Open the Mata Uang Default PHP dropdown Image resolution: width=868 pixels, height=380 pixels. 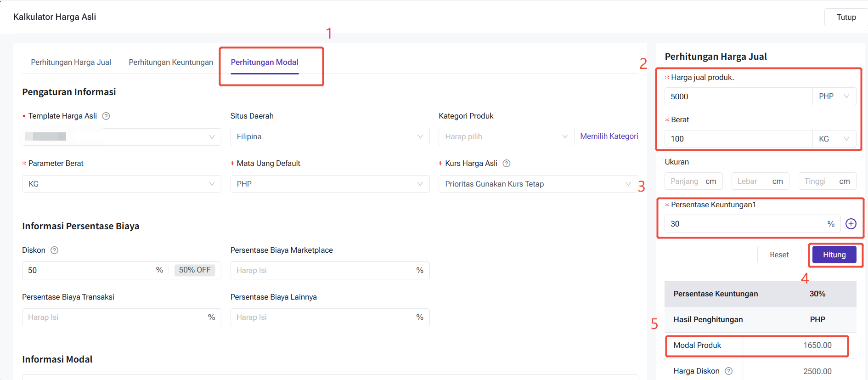329,184
